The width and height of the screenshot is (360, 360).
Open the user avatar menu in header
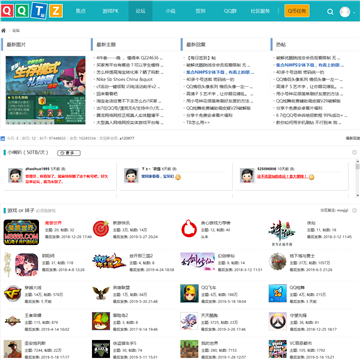[345, 12]
